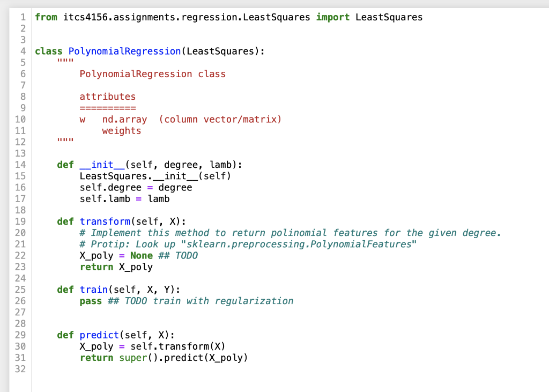Click line number 32 at the bottom
Image resolution: width=549 pixels, height=392 pixels.
click(x=21, y=368)
